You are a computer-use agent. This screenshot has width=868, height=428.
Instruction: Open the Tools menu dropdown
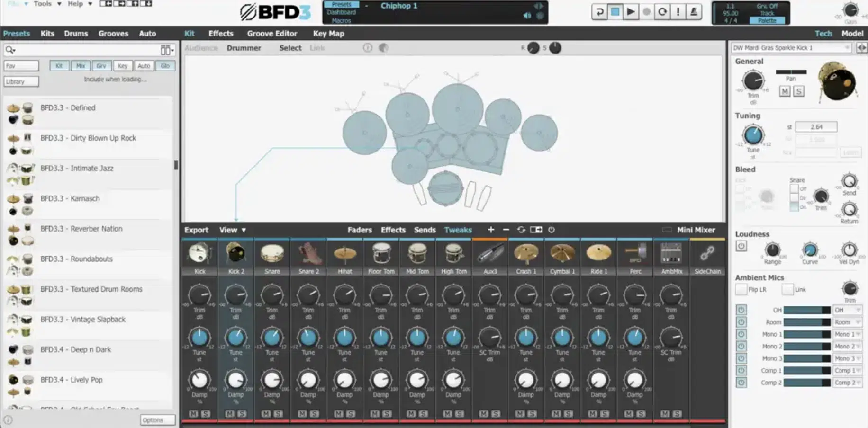tap(47, 4)
